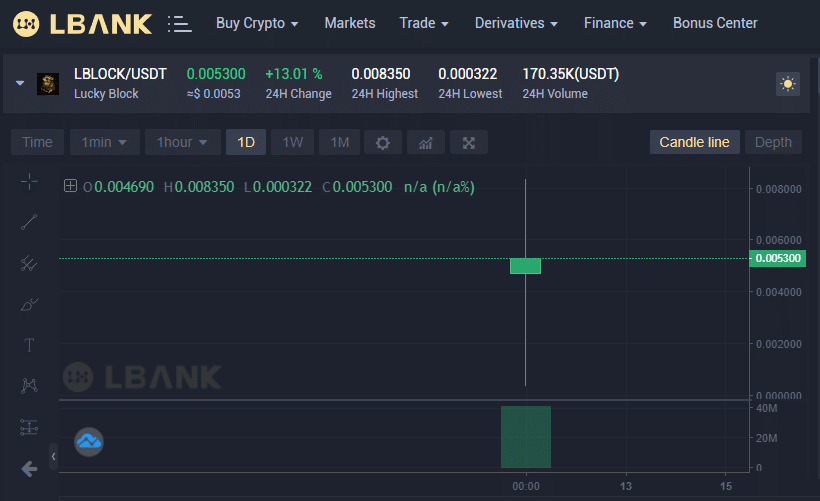Click the 0.005300 price axis label
This screenshot has height=501, width=820.
pos(778,258)
